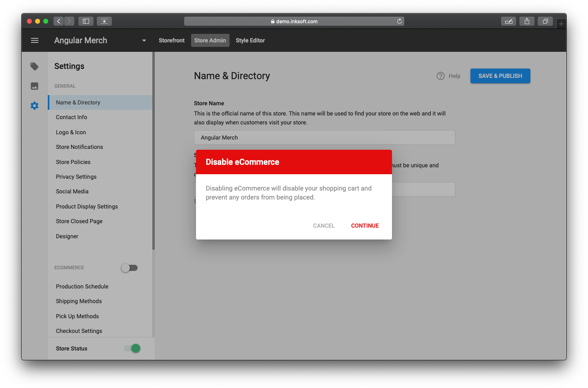Switch to the Store Admin tab
This screenshot has width=588, height=388.
click(x=210, y=40)
